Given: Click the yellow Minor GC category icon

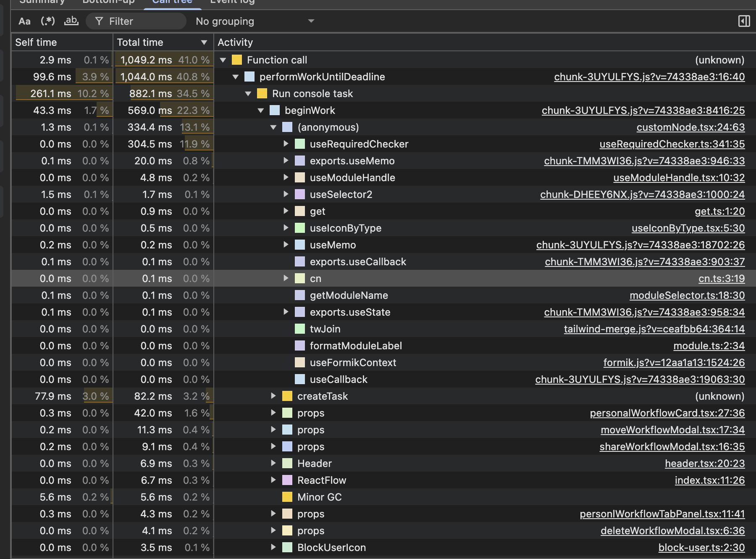Looking at the screenshot, I should click(287, 497).
